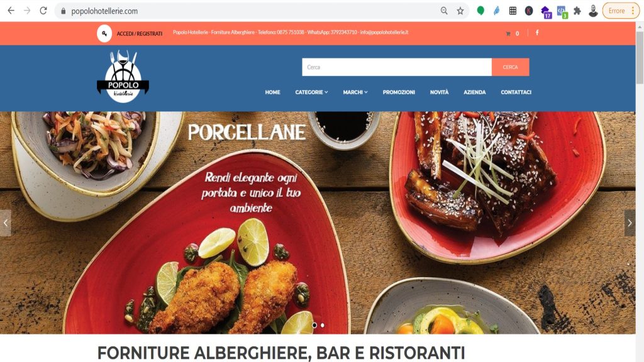Reload the page with refresh icon
This screenshot has width=644, height=362.
tap(43, 11)
